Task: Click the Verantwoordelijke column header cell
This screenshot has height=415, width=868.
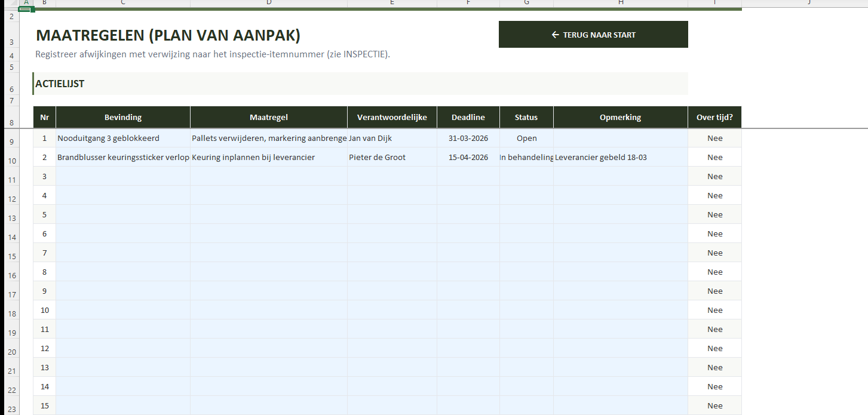Action: coord(392,117)
